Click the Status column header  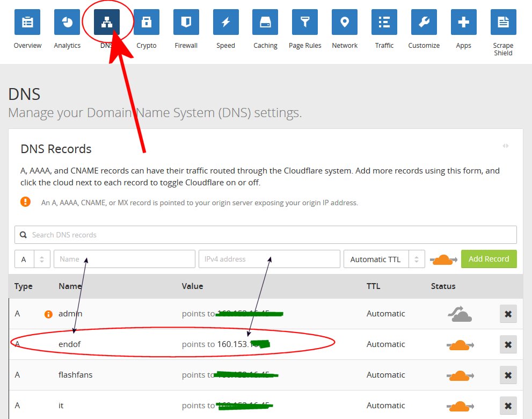443,286
